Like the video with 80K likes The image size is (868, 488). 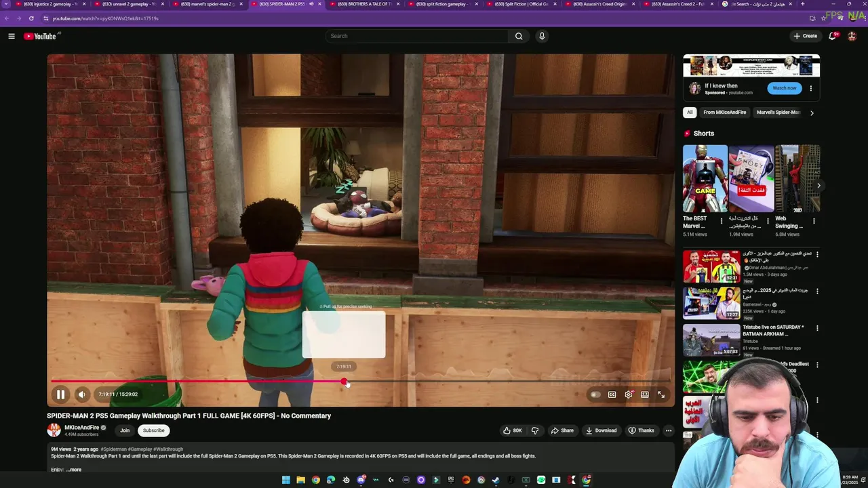click(x=513, y=430)
